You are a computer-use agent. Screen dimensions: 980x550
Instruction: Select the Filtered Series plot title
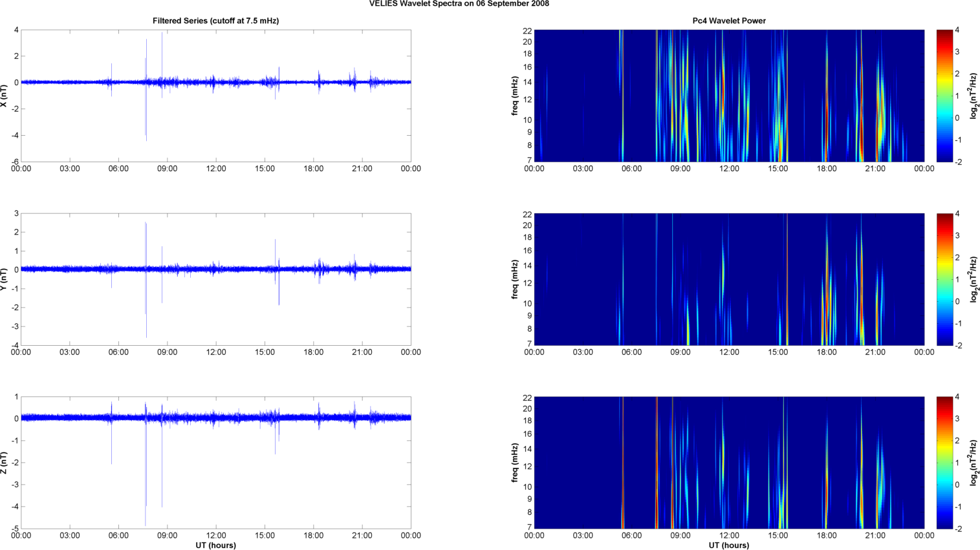pos(215,21)
